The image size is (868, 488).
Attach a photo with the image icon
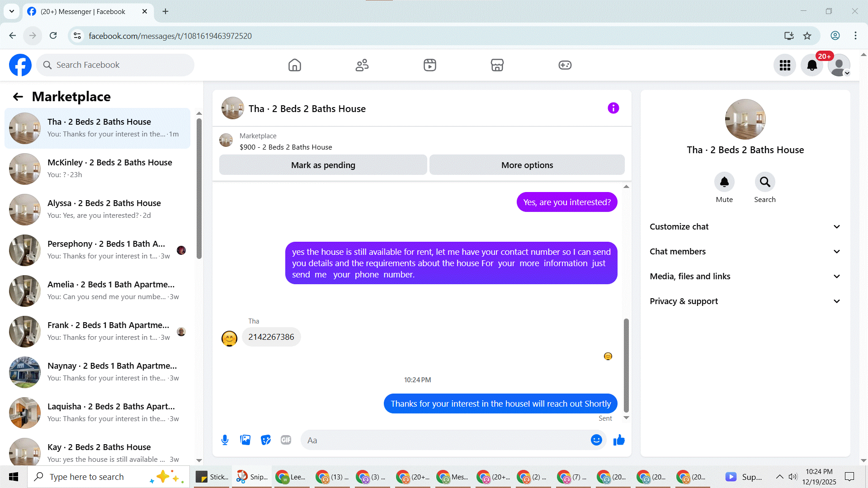245,440
